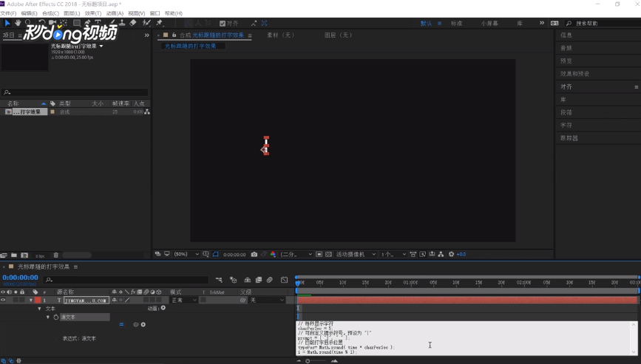Click the timeline zoom slider
This screenshot has height=364, width=641.
click(x=308, y=361)
